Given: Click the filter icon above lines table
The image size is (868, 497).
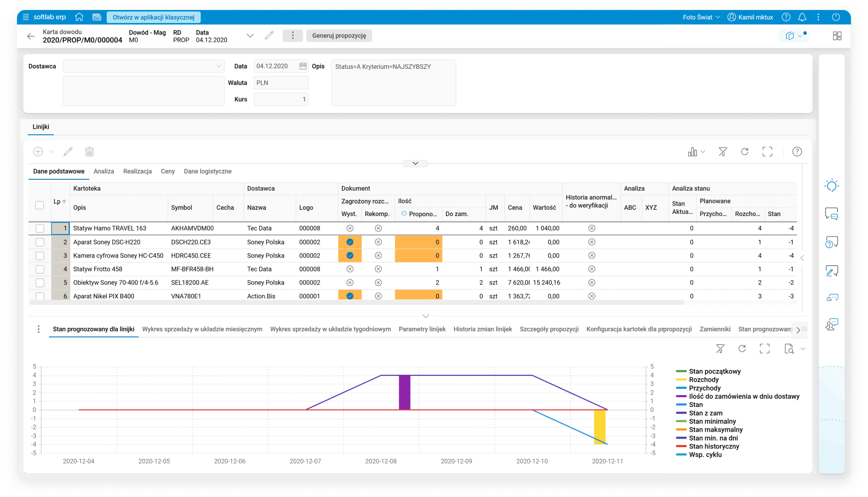Looking at the screenshot, I should click(723, 152).
